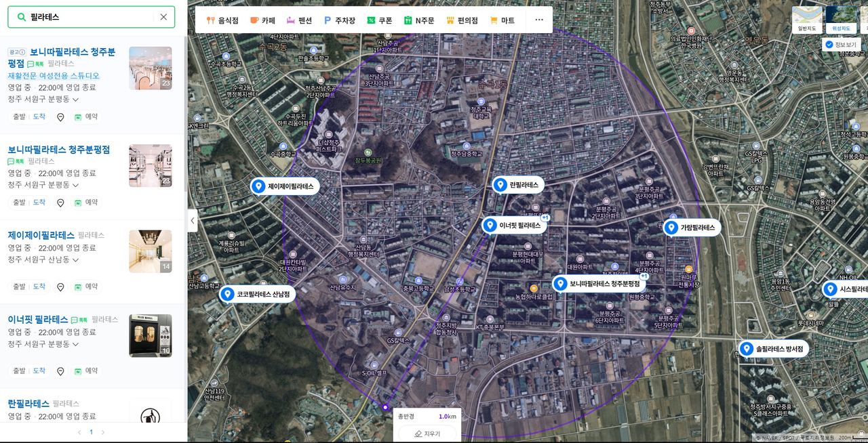This screenshot has height=443, width=868.
Task: Collapse the search results side panel
Action: click(x=193, y=221)
